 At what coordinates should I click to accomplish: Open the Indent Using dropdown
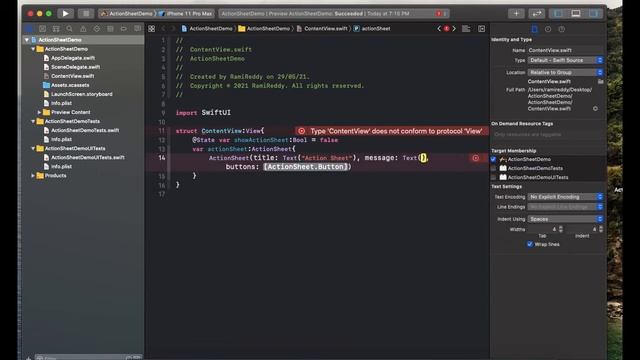[565, 219]
